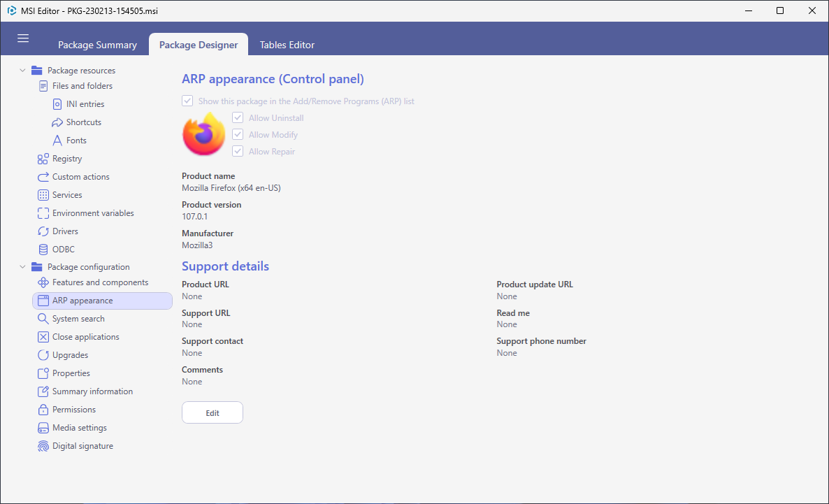This screenshot has height=504, width=829.
Task: Open the Digital signature tree item
Action: (83, 446)
